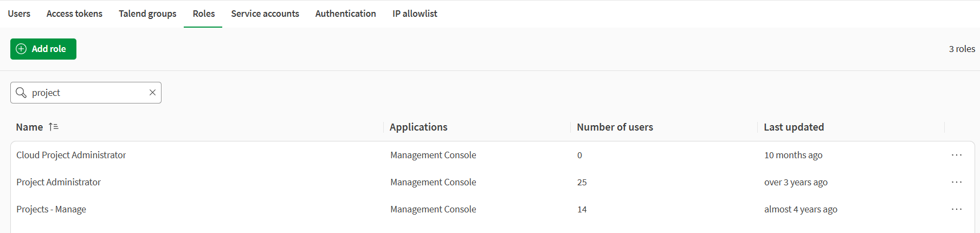Open the Authentication tab
980x233 pixels.
pos(346,14)
